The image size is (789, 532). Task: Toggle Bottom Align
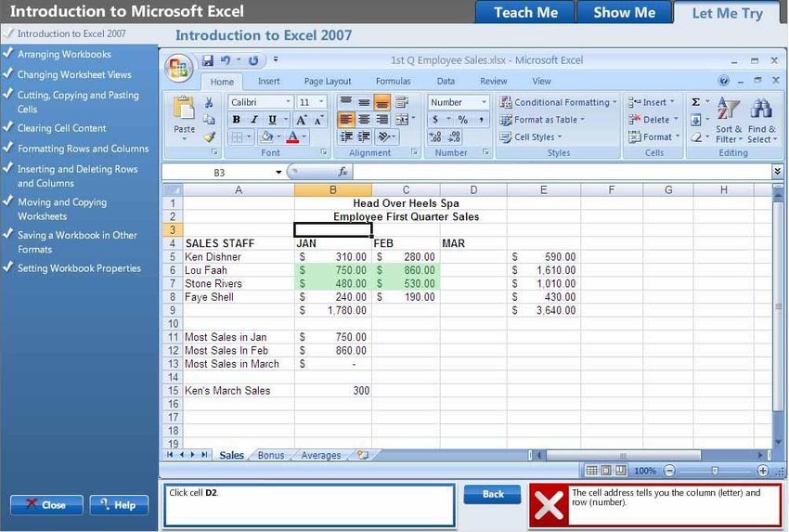(x=382, y=102)
